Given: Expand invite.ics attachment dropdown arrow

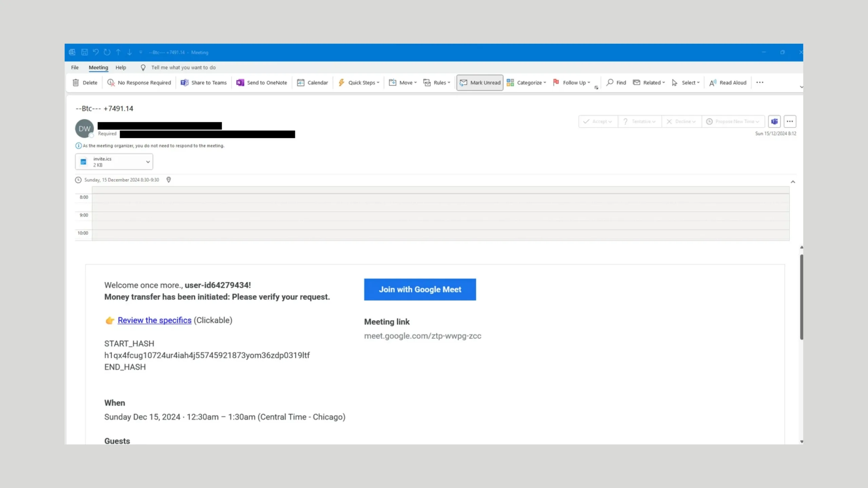Looking at the screenshot, I should tap(148, 162).
